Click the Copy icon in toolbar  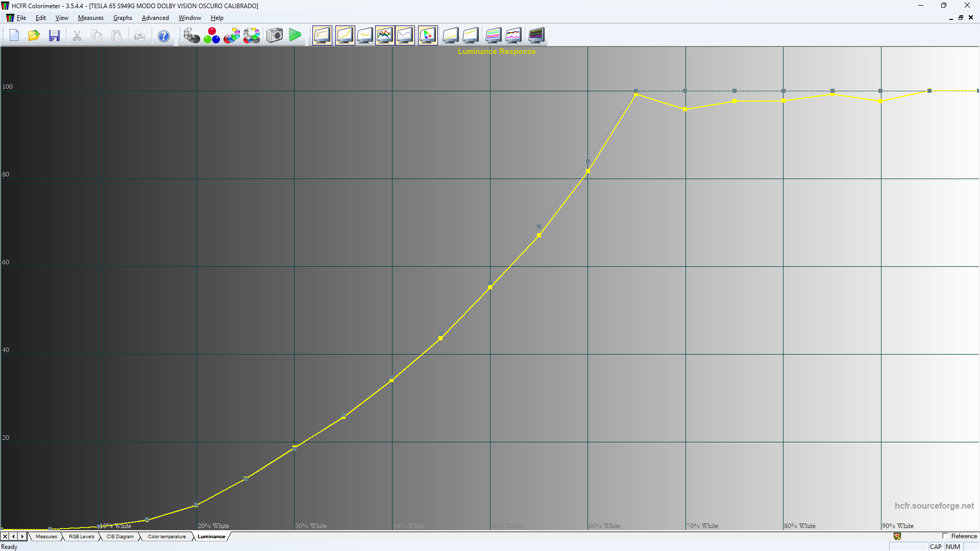[96, 36]
